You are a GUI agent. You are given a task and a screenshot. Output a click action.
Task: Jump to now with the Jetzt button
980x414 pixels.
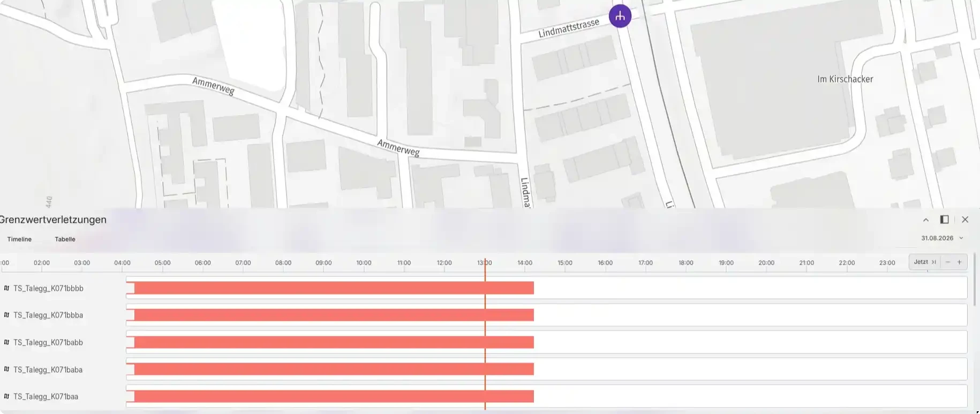(x=925, y=262)
